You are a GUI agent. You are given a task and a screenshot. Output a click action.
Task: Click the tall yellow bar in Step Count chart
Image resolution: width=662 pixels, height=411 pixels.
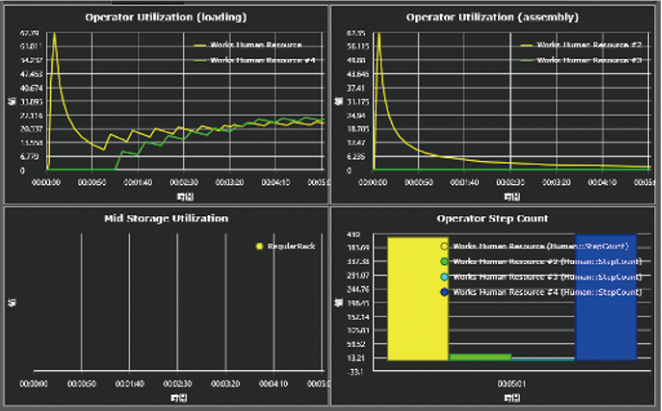tap(415, 298)
